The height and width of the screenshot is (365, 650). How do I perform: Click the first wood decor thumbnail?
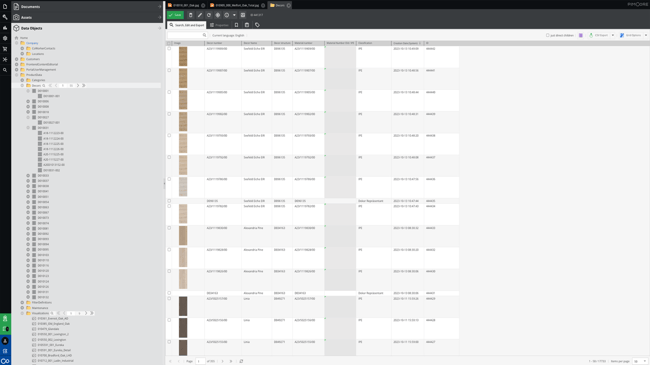point(183,56)
